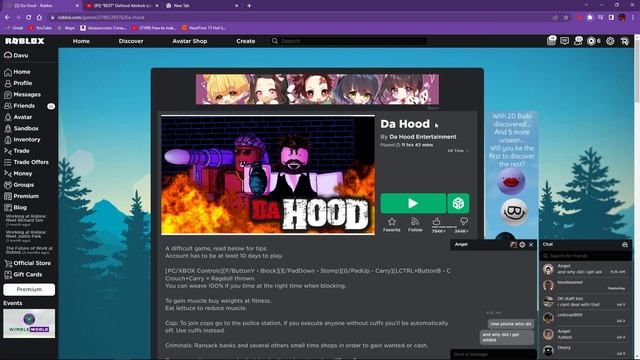This screenshot has height=360, width=640.
Task: Follow the Da Hood game
Action: click(x=415, y=224)
